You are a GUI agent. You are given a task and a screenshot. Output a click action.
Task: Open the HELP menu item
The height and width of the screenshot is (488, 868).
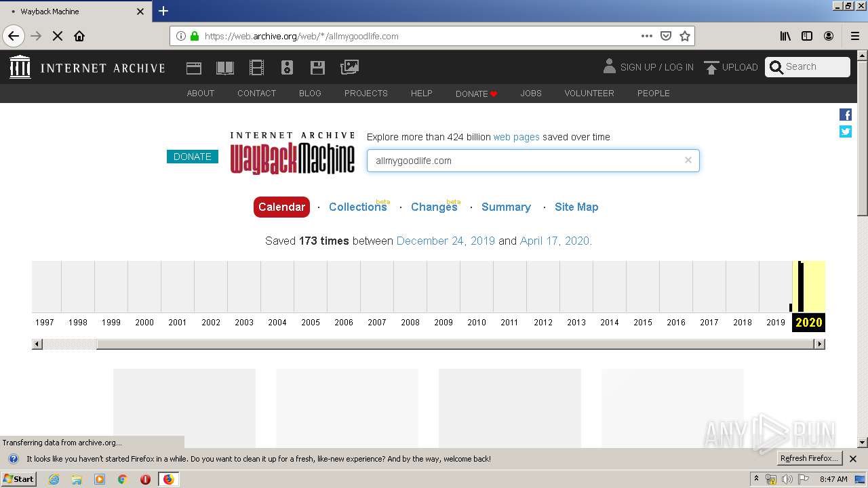coord(422,94)
